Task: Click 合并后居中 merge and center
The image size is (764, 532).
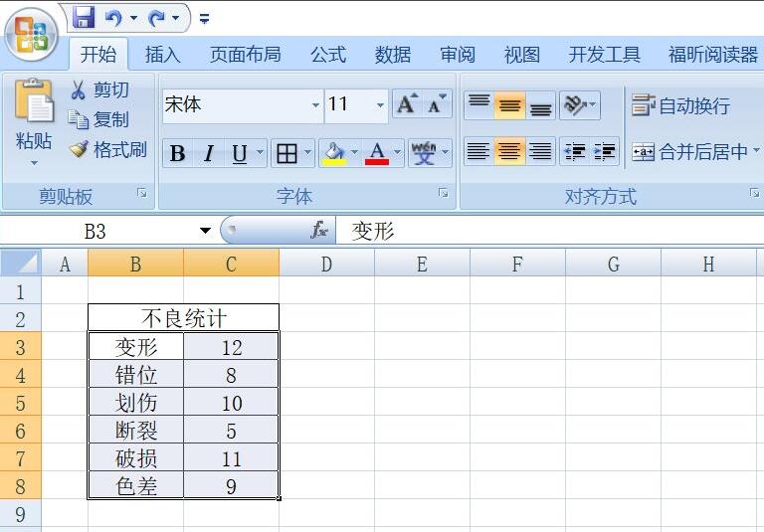Action: 689,152
